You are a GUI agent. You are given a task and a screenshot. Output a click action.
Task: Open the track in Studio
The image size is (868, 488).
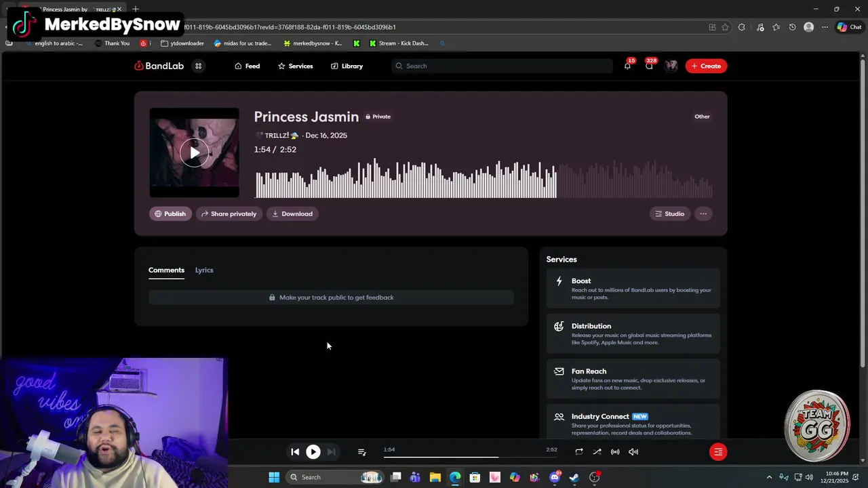click(669, 213)
